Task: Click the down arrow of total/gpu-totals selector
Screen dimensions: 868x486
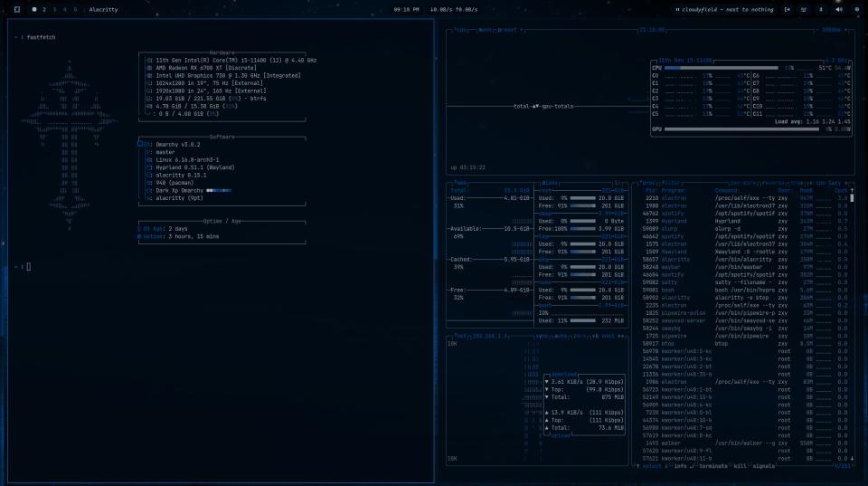Action: pyautogui.click(x=537, y=106)
